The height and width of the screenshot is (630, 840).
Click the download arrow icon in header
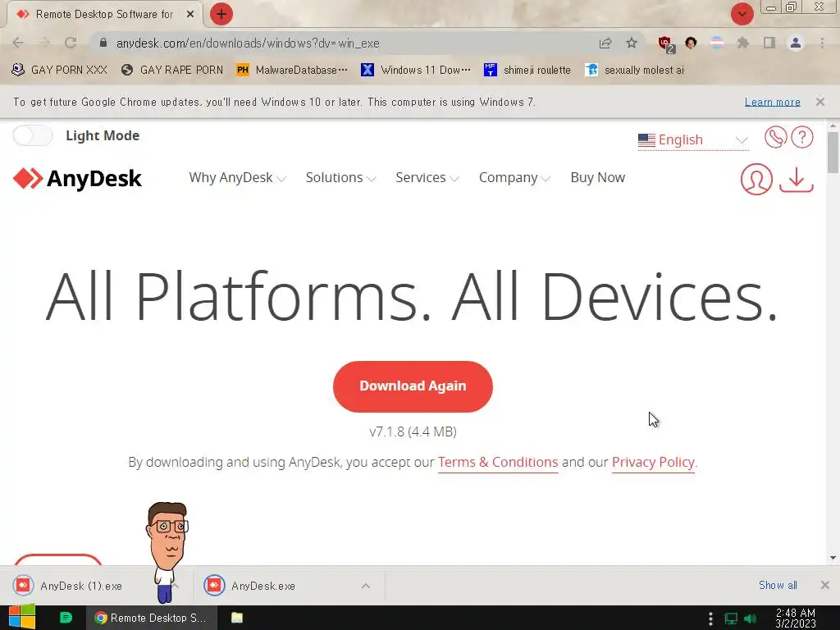pos(797,180)
